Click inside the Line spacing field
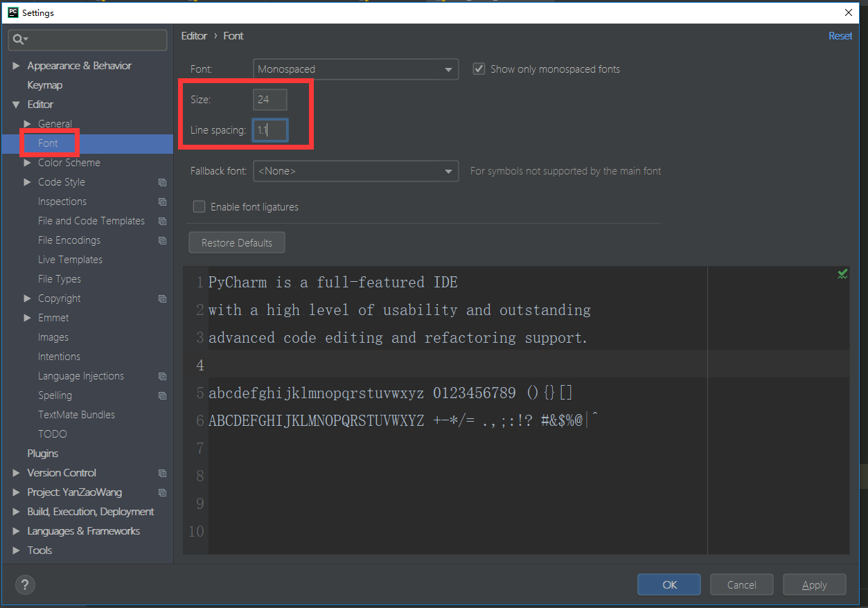868x608 pixels. click(269, 129)
